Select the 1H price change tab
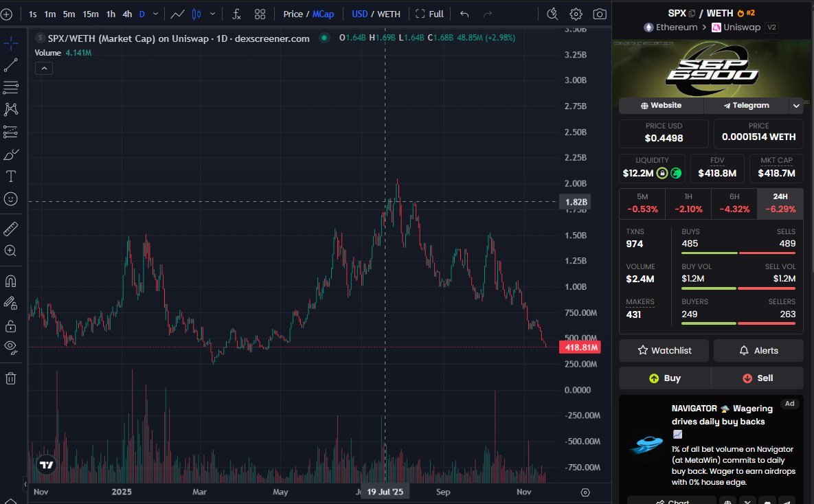Image resolution: width=814 pixels, height=504 pixels. pos(688,203)
